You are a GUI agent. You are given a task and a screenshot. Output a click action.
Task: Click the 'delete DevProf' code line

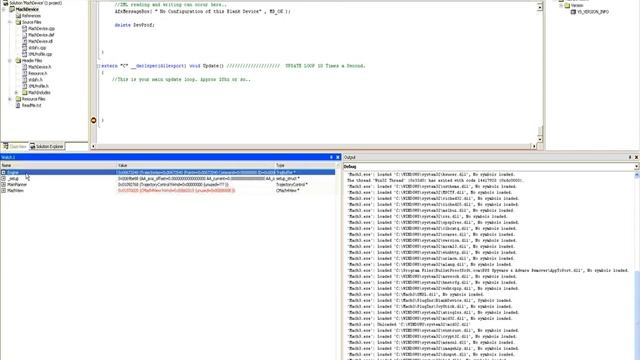tap(135, 25)
